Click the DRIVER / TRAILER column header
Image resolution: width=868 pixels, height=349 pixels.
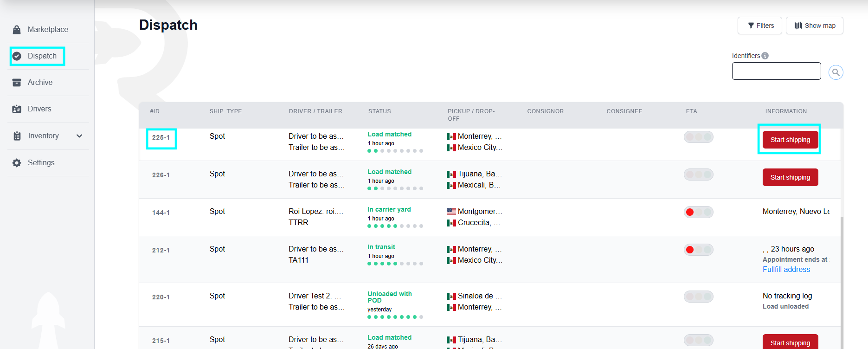coord(315,111)
